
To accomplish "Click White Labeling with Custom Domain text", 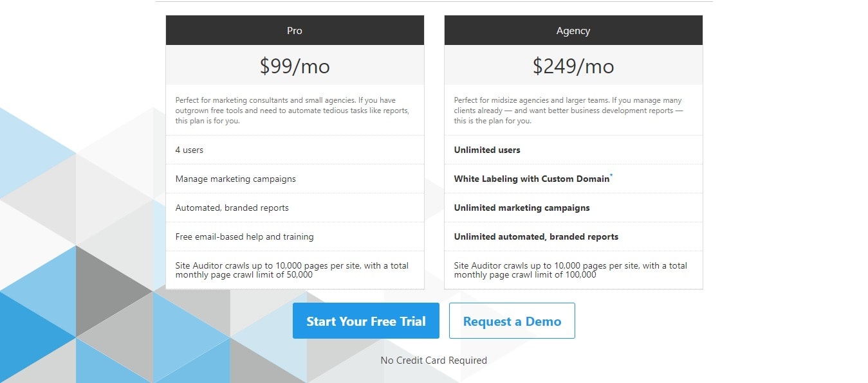I will click(531, 179).
